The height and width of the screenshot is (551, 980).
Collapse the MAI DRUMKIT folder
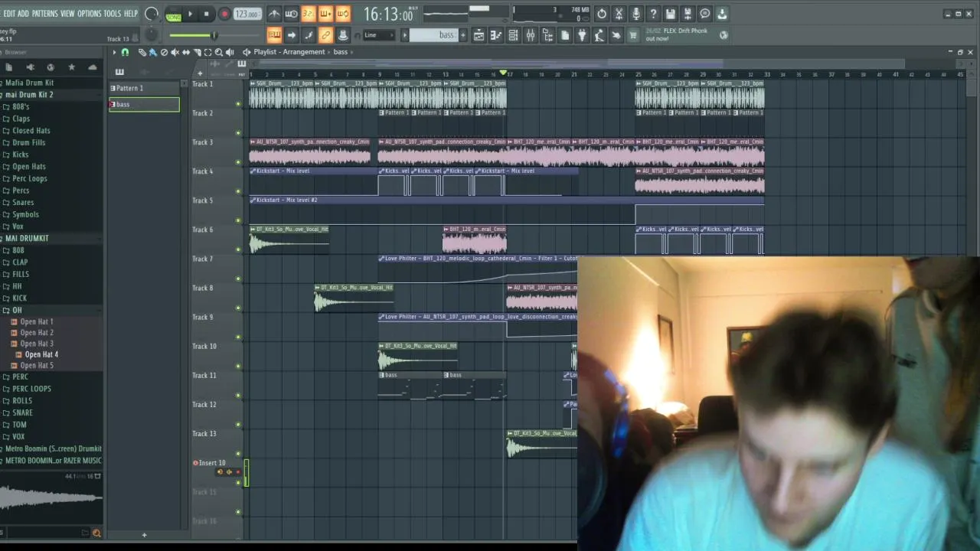tap(27, 238)
